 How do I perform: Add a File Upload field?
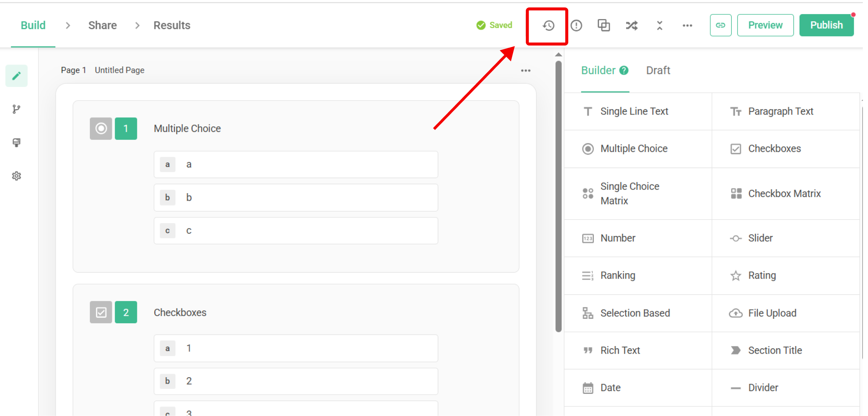pyautogui.click(x=785, y=313)
